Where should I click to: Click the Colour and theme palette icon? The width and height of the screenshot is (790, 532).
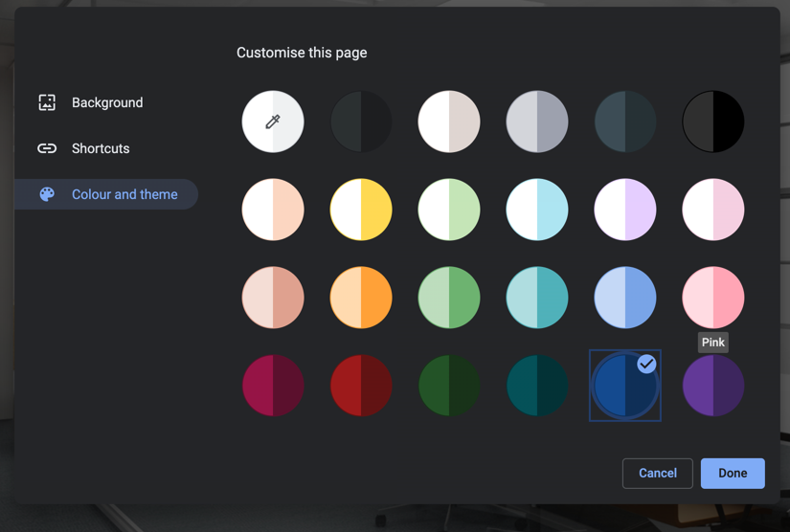[47, 194]
